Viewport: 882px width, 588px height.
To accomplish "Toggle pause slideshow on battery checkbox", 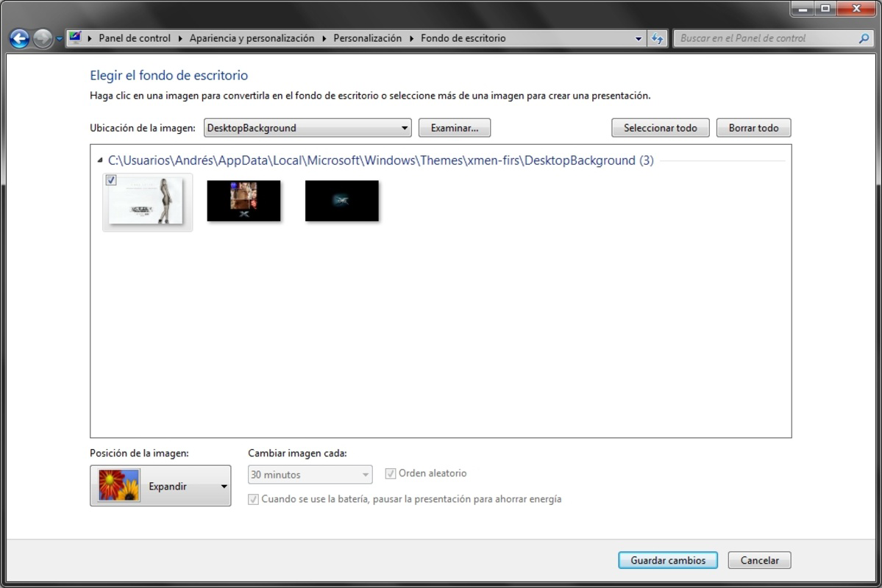I will (x=253, y=499).
